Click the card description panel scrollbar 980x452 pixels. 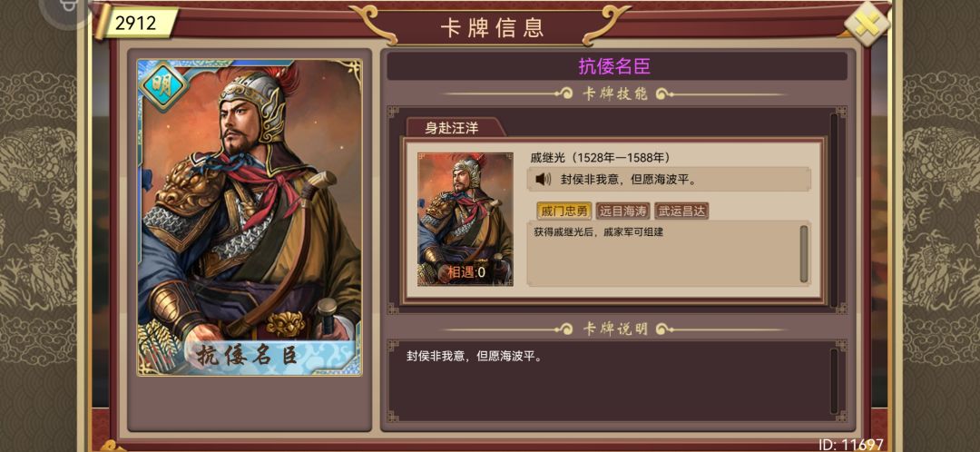click(x=834, y=380)
